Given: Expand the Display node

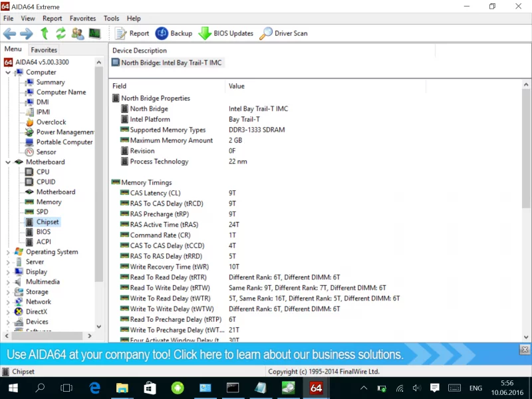Looking at the screenshot, I should pyautogui.click(x=8, y=272).
